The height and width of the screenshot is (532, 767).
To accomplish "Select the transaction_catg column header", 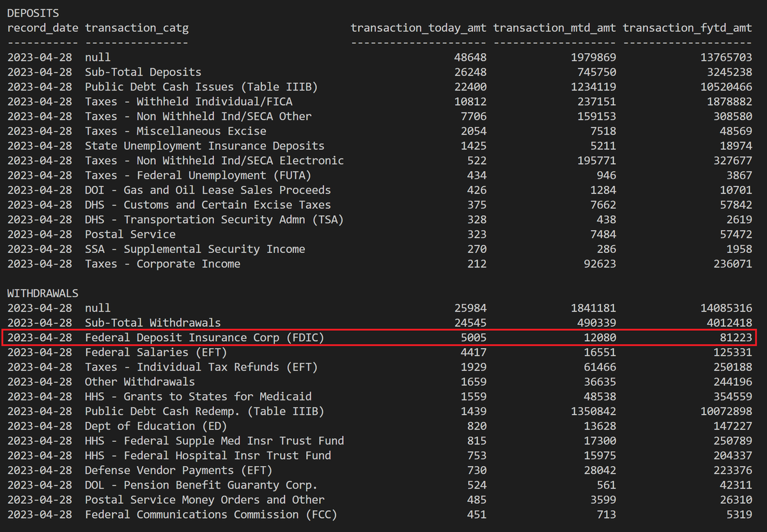I will tap(136, 27).
